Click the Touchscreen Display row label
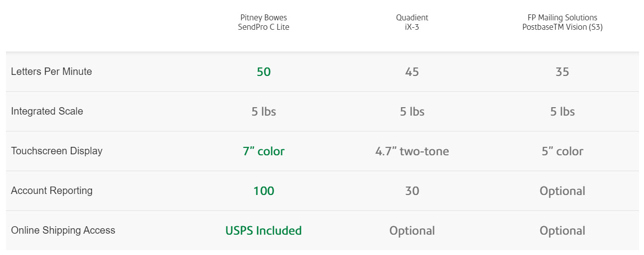Image resolution: width=644 pixels, height=255 pixels. (x=57, y=151)
